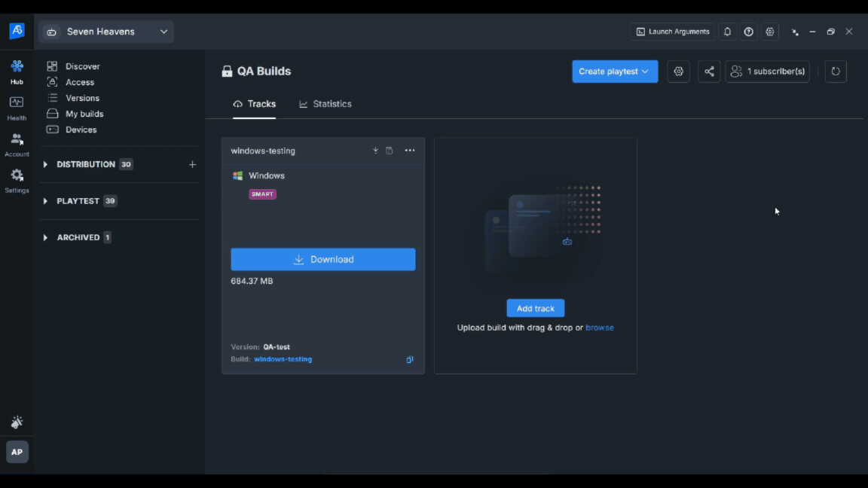This screenshot has height=488, width=868.
Task: Copy the windows-testing build ID icon
Action: [410, 360]
